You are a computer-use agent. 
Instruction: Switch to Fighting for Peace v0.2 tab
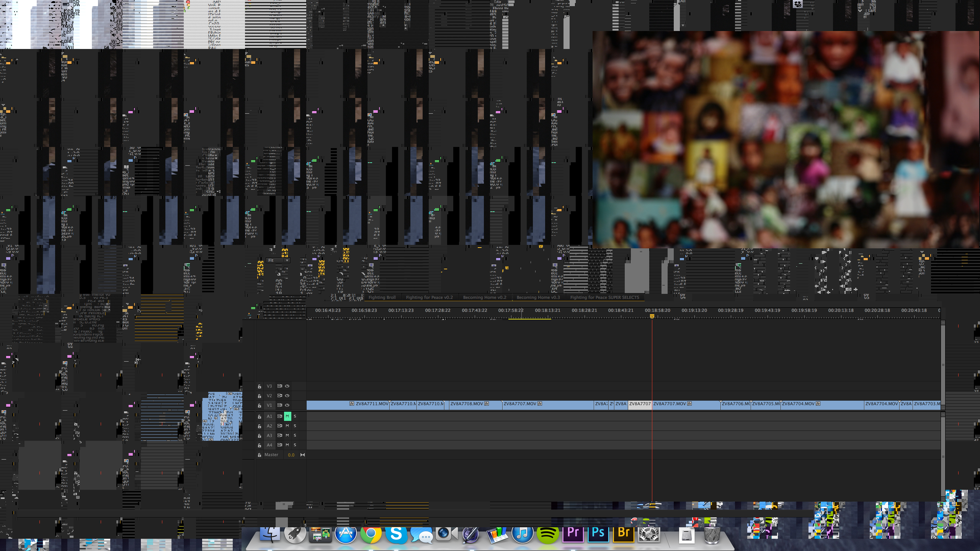tap(429, 297)
